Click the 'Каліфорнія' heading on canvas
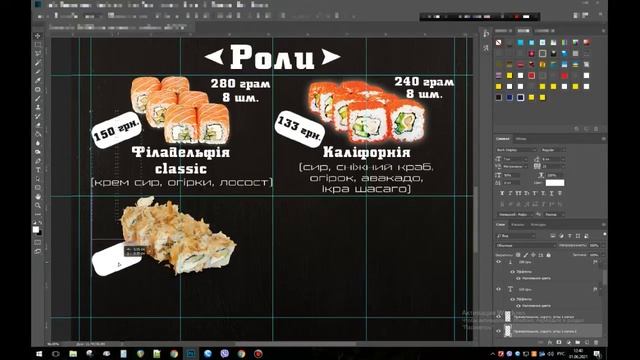The height and width of the screenshot is (360, 640). [x=367, y=152]
